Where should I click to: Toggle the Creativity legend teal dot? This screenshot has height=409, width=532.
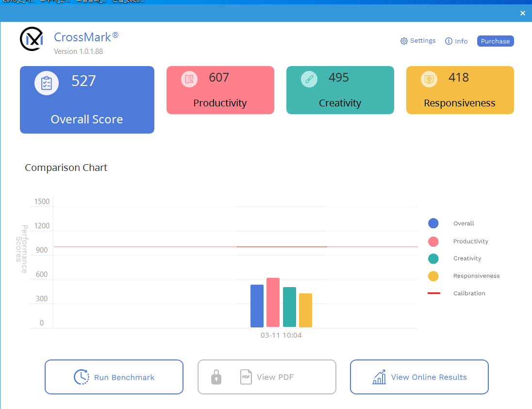point(433,258)
